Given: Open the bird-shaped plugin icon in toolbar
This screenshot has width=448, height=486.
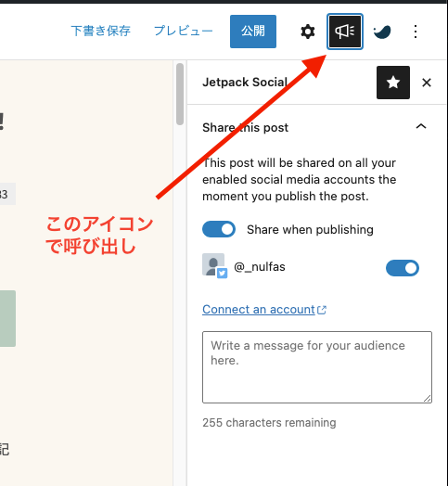Looking at the screenshot, I should click(x=382, y=32).
